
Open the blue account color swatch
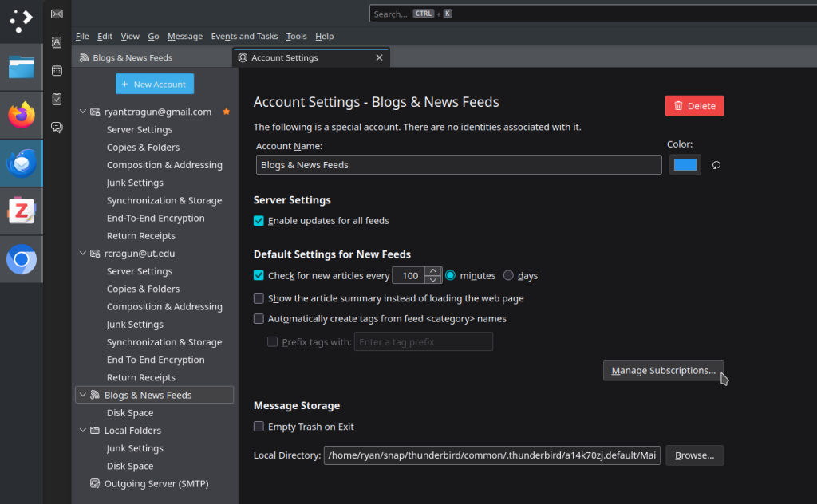[x=685, y=165]
